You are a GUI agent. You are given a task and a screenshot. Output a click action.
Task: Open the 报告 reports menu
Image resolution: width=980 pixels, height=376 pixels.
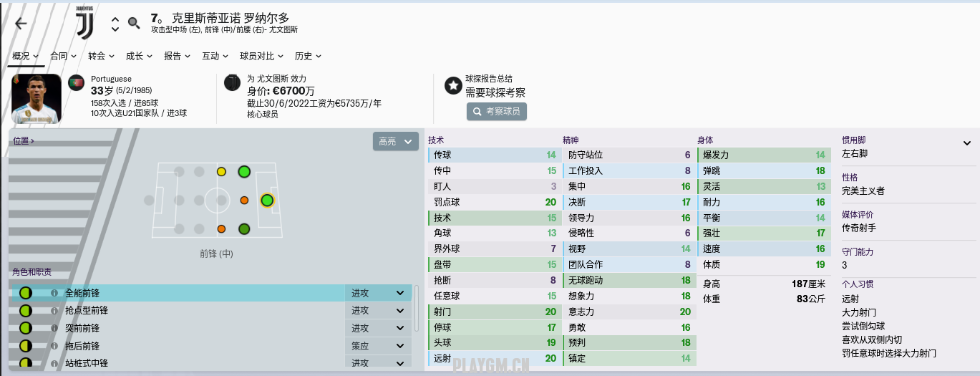pos(177,56)
